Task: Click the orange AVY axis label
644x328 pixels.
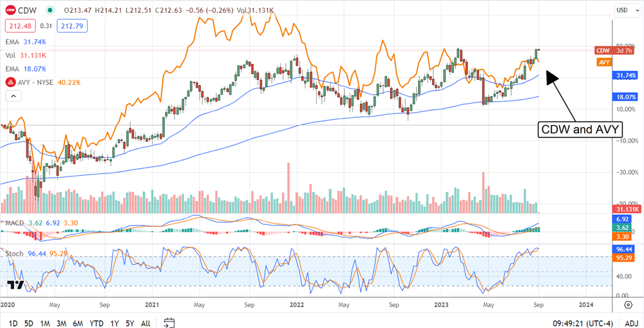Action: click(603, 63)
